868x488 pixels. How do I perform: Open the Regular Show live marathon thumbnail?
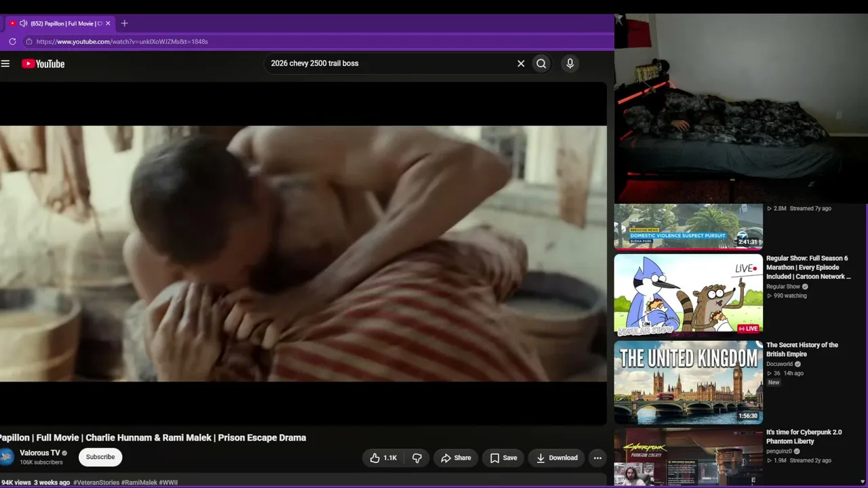pos(688,296)
